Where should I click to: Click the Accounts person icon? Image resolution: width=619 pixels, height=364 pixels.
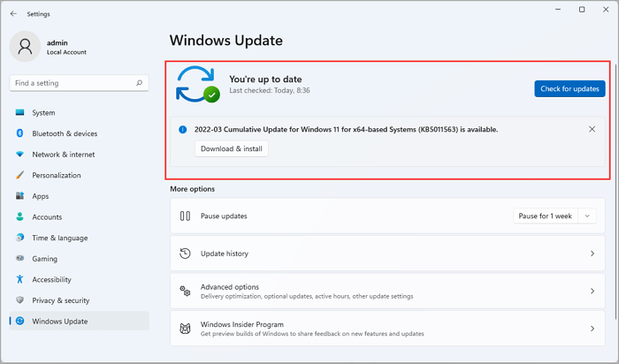pyautogui.click(x=19, y=216)
